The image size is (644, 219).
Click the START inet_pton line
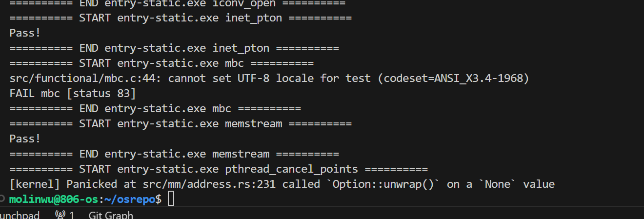click(181, 18)
